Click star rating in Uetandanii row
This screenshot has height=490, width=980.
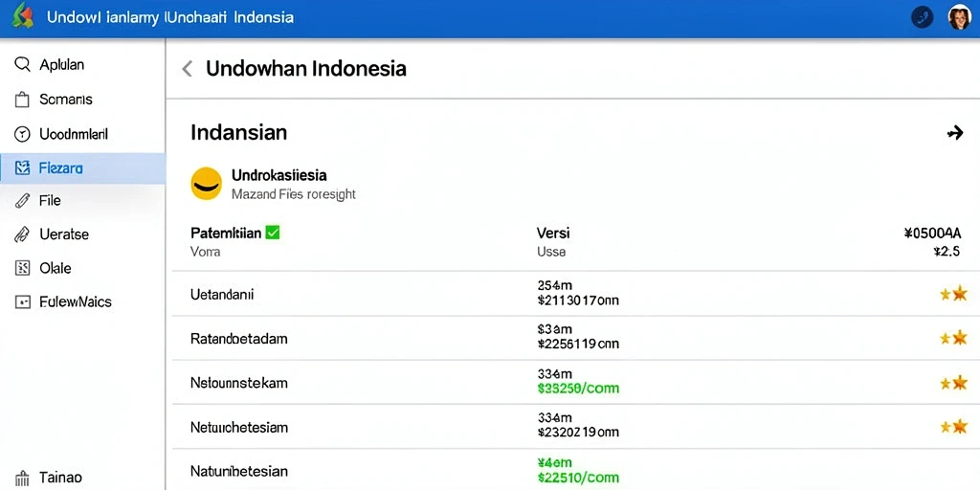[x=954, y=294]
